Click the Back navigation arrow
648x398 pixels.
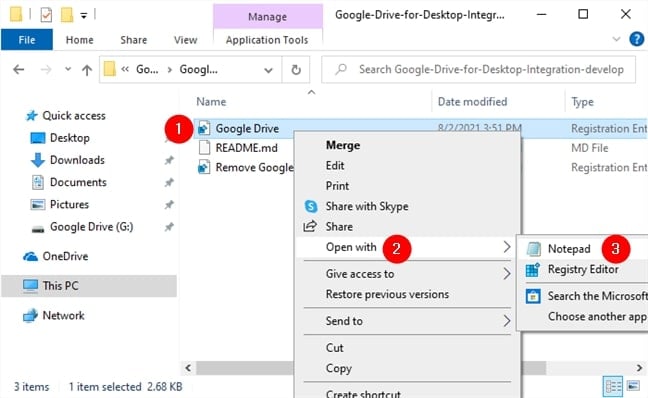click(19, 69)
